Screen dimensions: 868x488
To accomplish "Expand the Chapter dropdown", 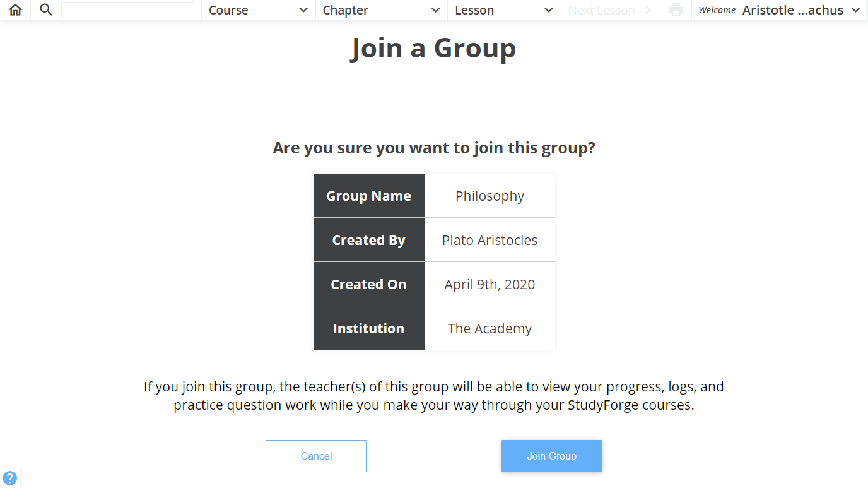I will point(382,10).
